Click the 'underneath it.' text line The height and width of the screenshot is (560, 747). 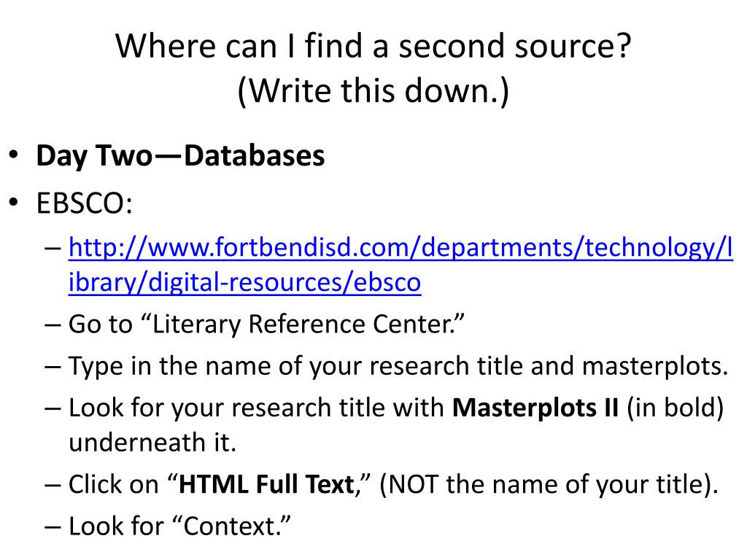coord(152,443)
